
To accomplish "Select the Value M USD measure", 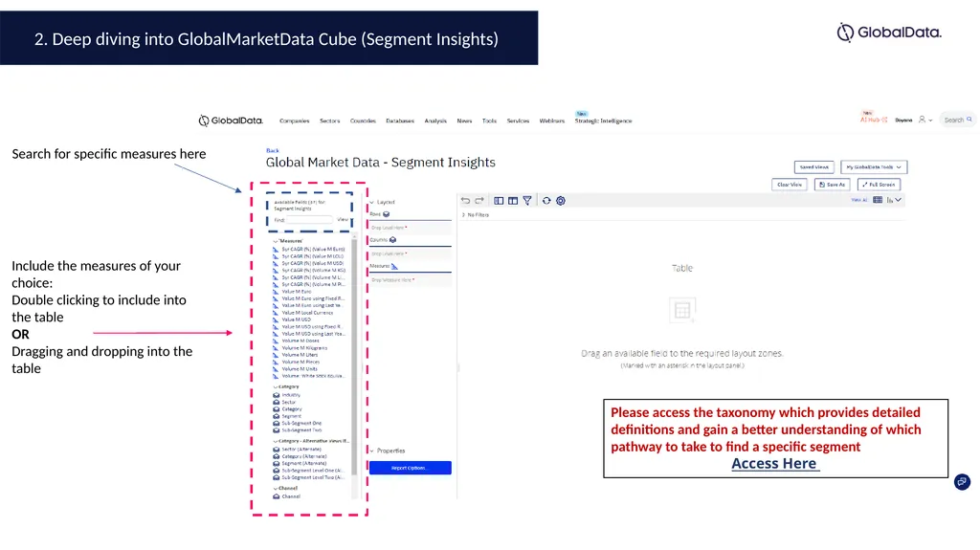I will 297,320.
